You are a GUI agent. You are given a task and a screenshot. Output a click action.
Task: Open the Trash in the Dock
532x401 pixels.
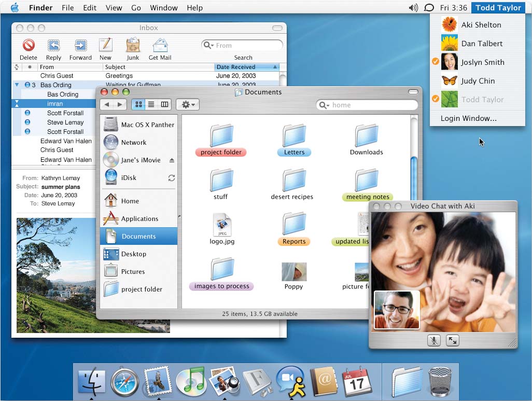pos(440,383)
